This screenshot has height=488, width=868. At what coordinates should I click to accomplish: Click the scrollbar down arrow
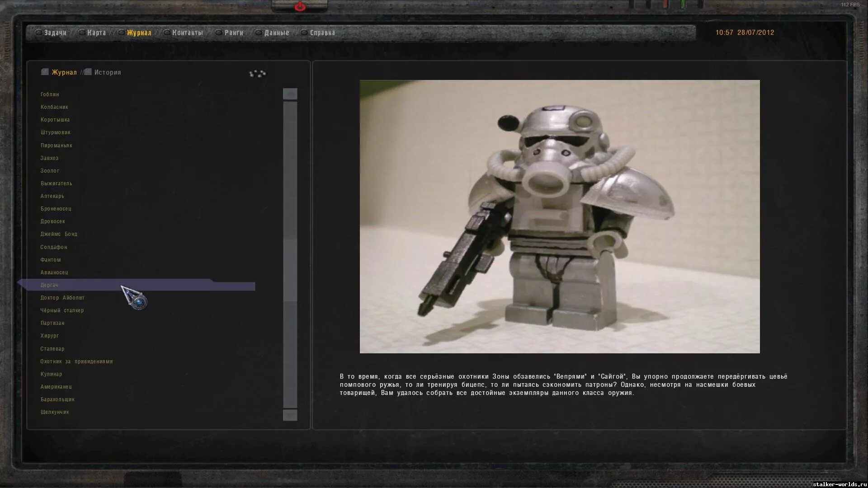(x=290, y=415)
